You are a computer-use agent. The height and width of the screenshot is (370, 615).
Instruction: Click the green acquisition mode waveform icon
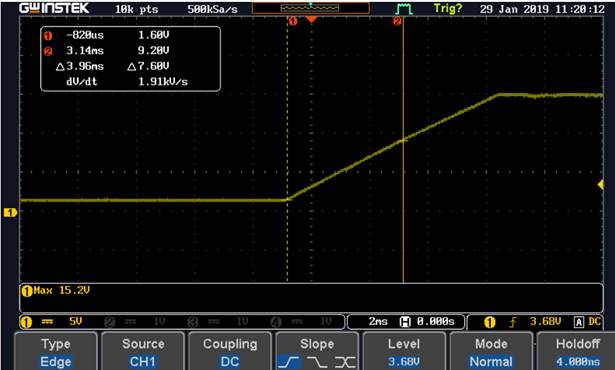(404, 9)
